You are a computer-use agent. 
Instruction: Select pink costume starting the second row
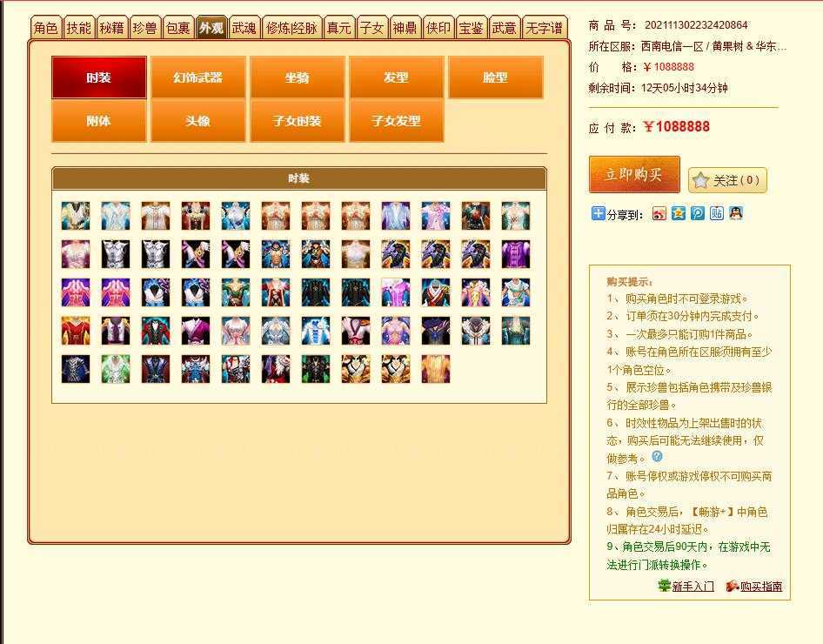coord(76,254)
